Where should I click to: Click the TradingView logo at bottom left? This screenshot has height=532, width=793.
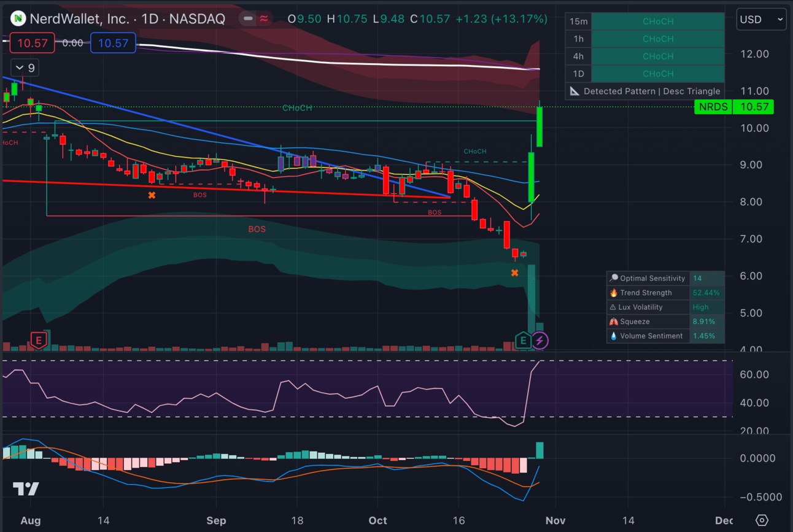[26, 489]
